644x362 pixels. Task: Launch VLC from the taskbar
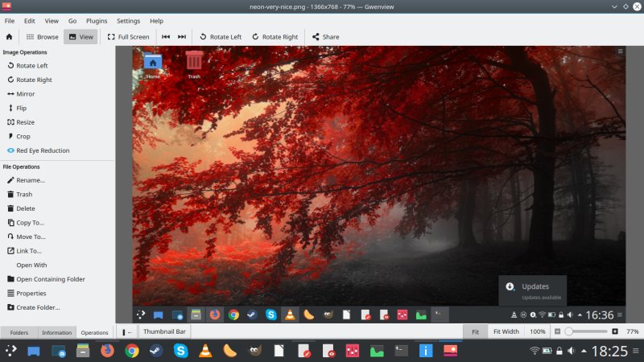point(204,351)
